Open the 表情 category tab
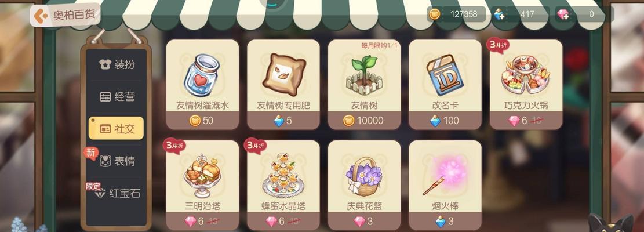644x232 pixels. [x=117, y=161]
